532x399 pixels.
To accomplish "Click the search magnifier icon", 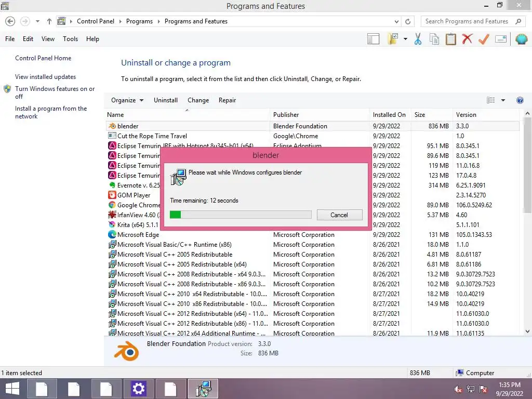I will (x=518, y=21).
